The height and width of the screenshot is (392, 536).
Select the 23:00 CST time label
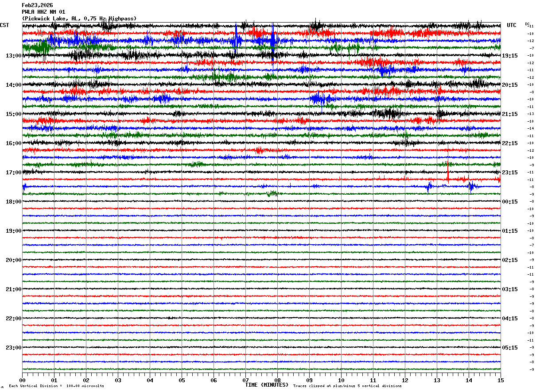click(x=14, y=348)
